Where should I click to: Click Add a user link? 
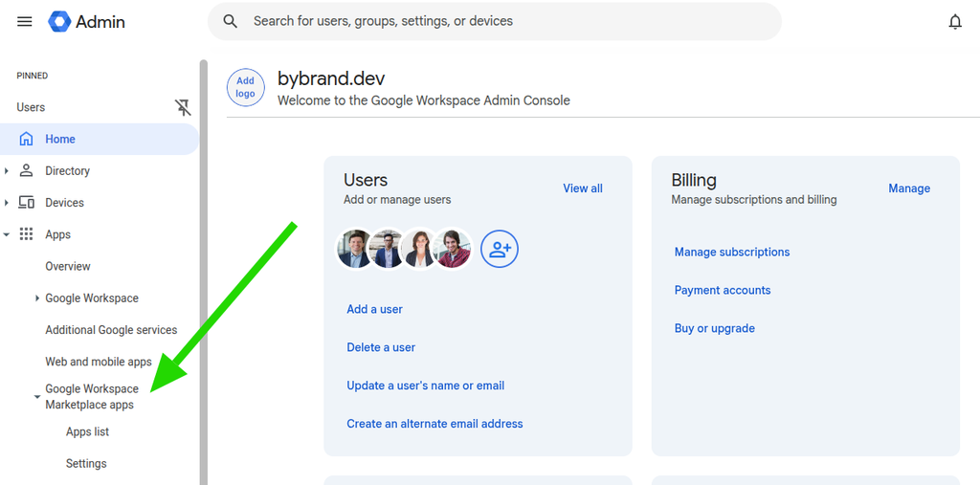pyautogui.click(x=374, y=309)
